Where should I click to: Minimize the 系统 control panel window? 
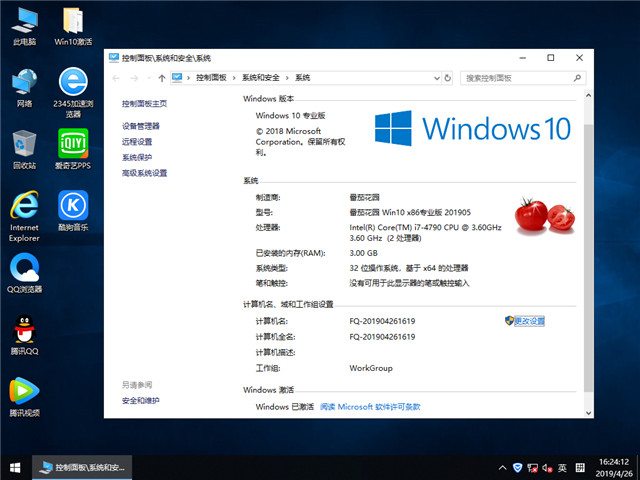click(x=522, y=58)
